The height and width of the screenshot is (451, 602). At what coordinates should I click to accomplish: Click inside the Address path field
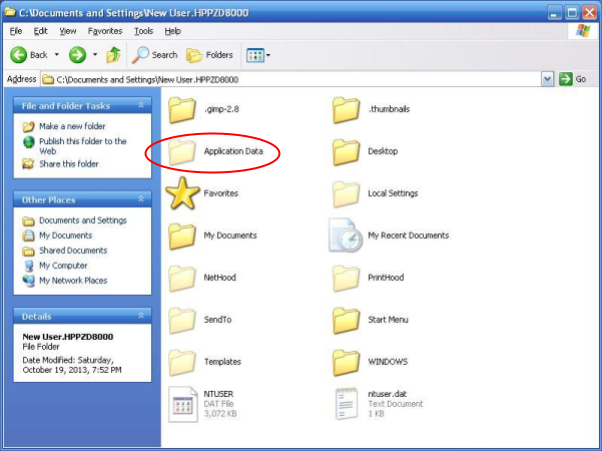(x=291, y=79)
